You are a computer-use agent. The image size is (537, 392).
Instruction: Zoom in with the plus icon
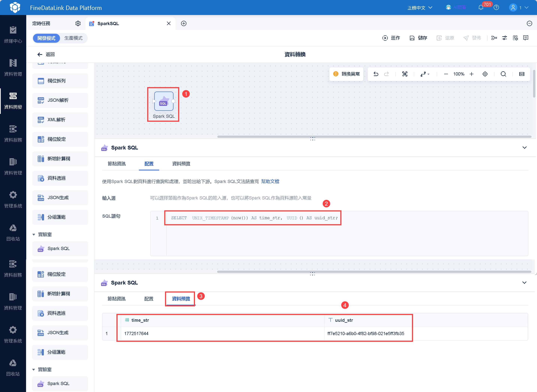pos(471,74)
